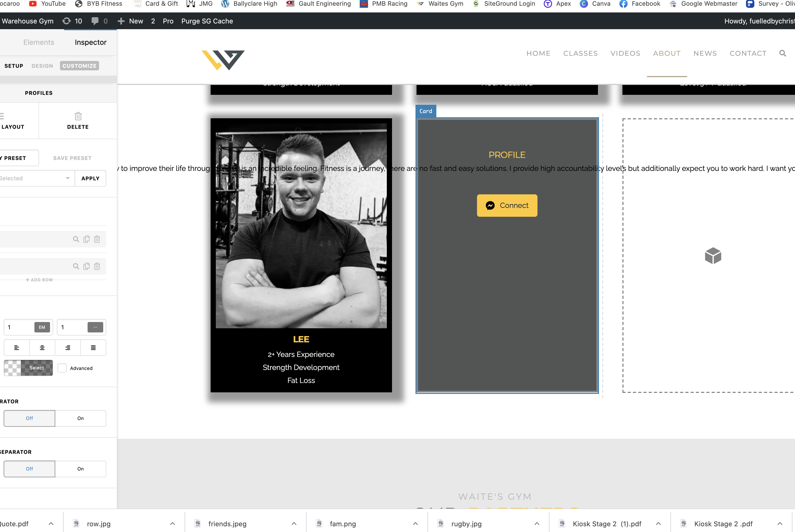Screen dimensions: 795x532
Task: Click the updates refresh icon in admin bar
Action: [x=66, y=21]
